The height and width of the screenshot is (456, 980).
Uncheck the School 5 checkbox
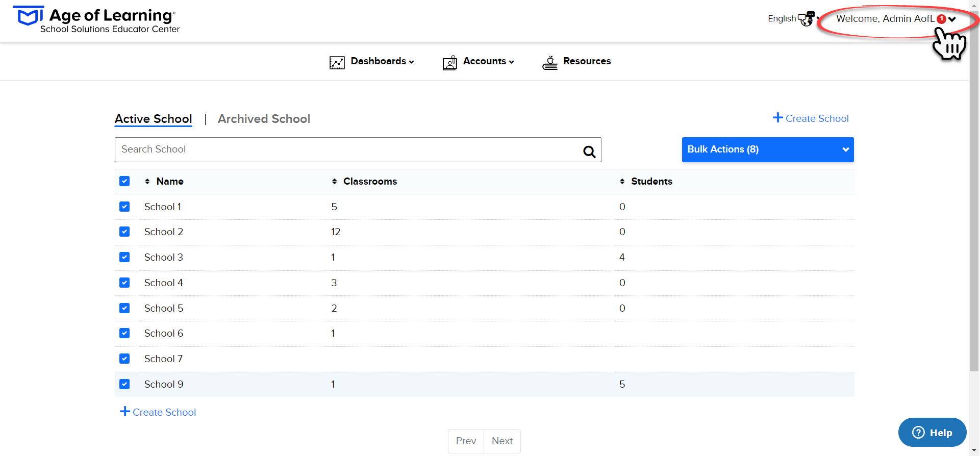(x=124, y=308)
